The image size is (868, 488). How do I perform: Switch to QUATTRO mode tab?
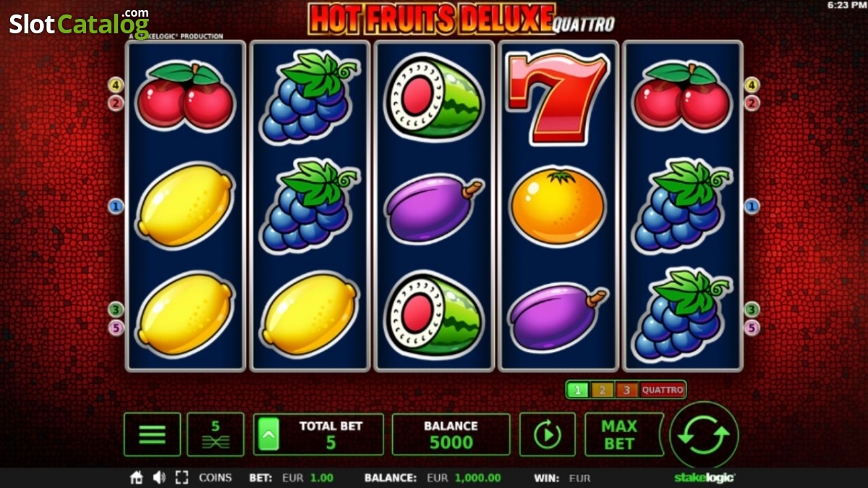tap(663, 390)
